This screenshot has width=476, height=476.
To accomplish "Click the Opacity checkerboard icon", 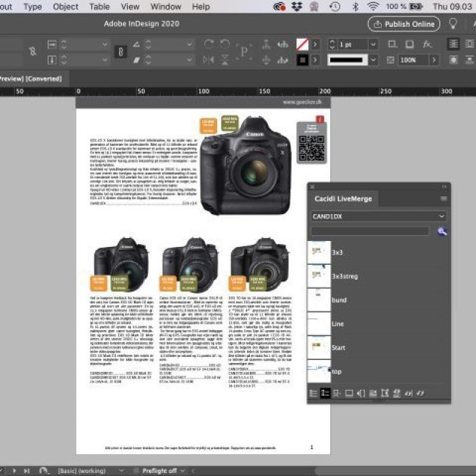I will pyautogui.click(x=390, y=60).
